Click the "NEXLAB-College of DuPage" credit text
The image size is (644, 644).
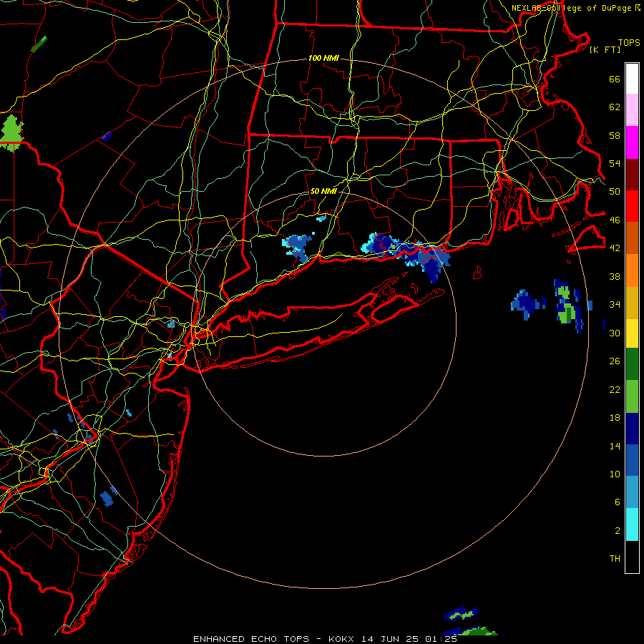571,8
